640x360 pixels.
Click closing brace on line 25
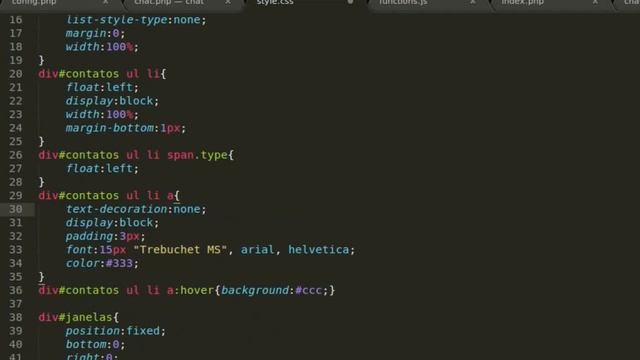tap(41, 142)
